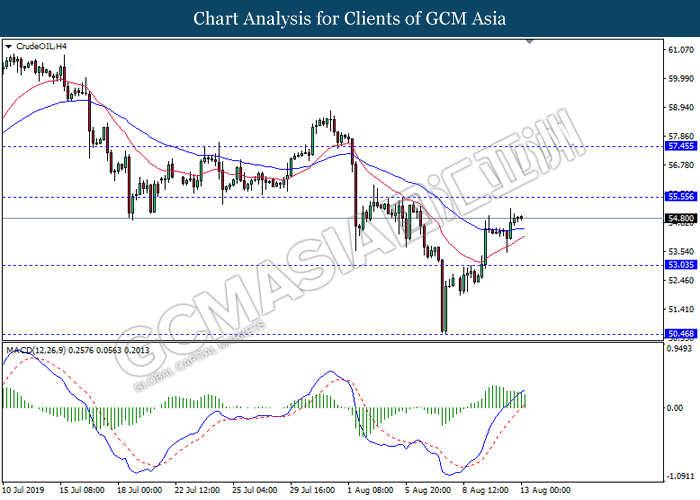This screenshot has width=700, height=500.
Task: Click the chart shift triangle marker
Action: click(529, 42)
